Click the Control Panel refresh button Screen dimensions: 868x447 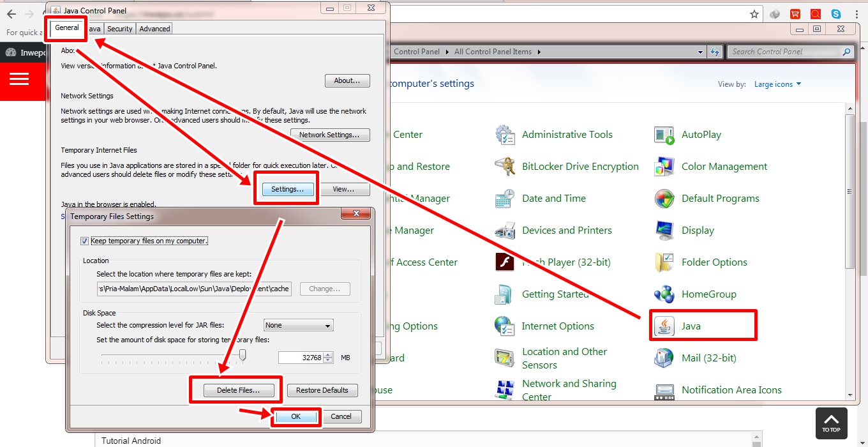coord(715,52)
